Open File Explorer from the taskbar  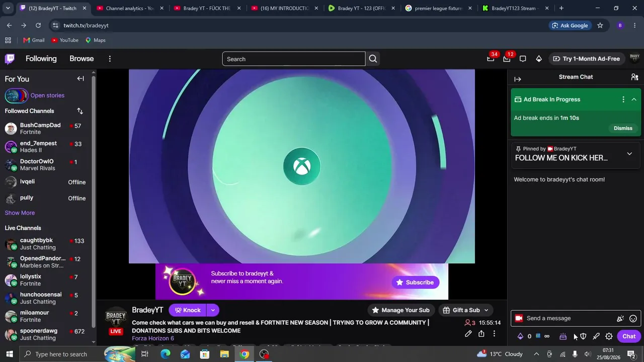click(x=224, y=354)
